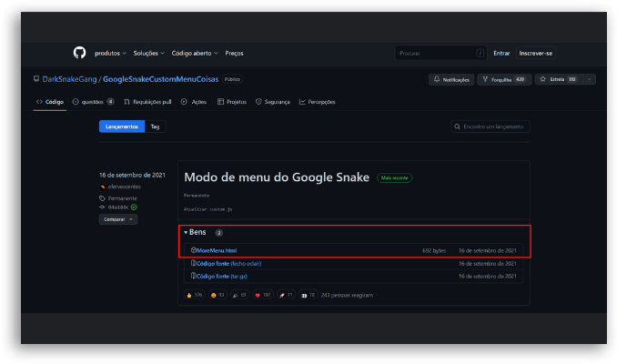
Task: Select the Mais recente label
Action: pyautogui.click(x=394, y=178)
